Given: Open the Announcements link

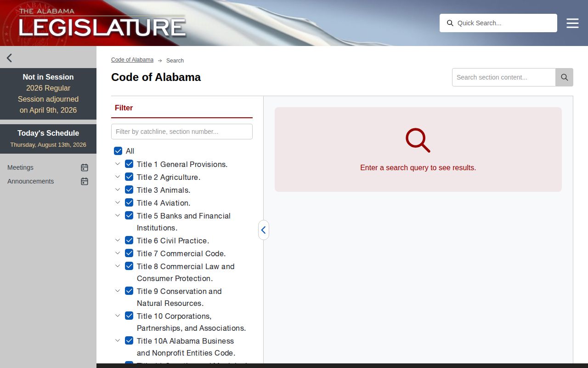Looking at the screenshot, I should coord(30,181).
